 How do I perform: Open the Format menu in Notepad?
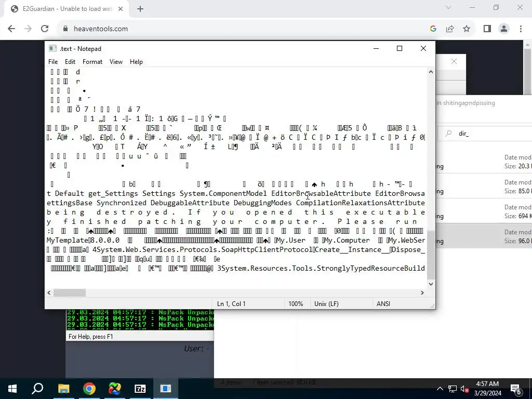(x=92, y=62)
